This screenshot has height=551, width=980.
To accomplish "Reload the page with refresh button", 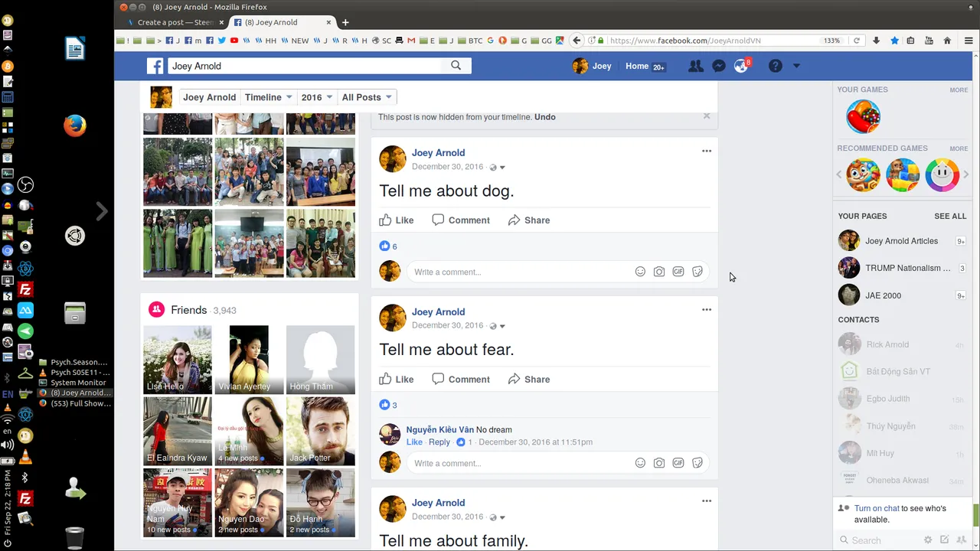I will (857, 41).
